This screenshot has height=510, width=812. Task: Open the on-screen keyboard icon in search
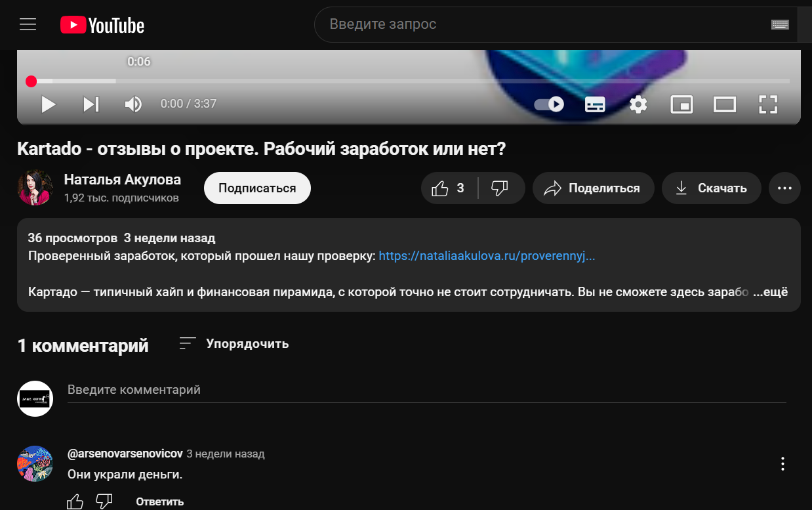pyautogui.click(x=780, y=25)
